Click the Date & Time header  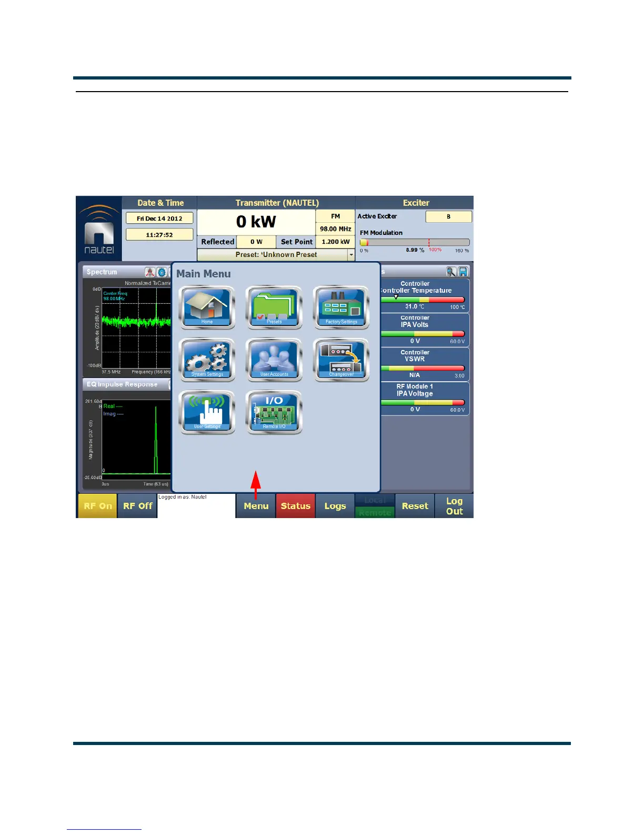[160, 203]
